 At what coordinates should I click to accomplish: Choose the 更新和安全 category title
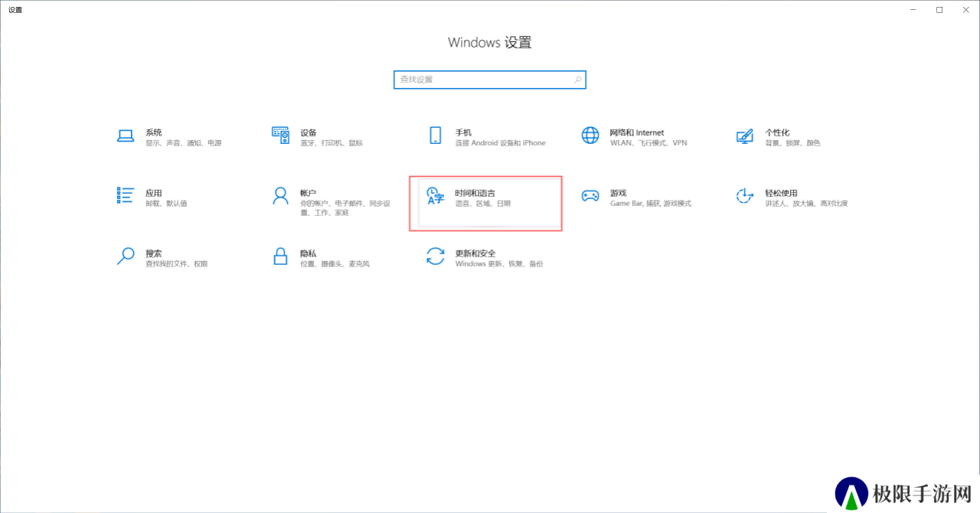tap(475, 253)
